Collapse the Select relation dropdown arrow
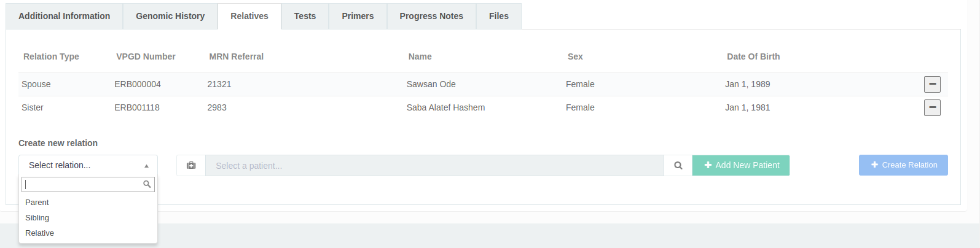The image size is (980, 248). coord(146,166)
